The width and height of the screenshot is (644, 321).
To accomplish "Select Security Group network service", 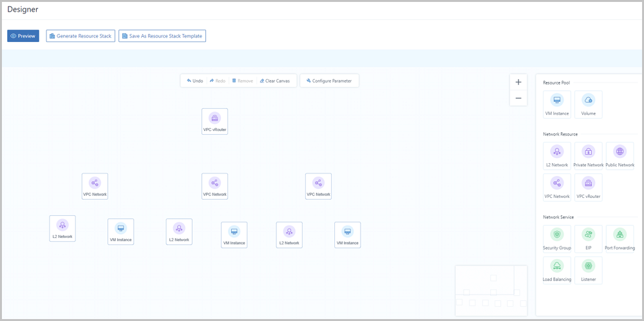I will click(557, 238).
